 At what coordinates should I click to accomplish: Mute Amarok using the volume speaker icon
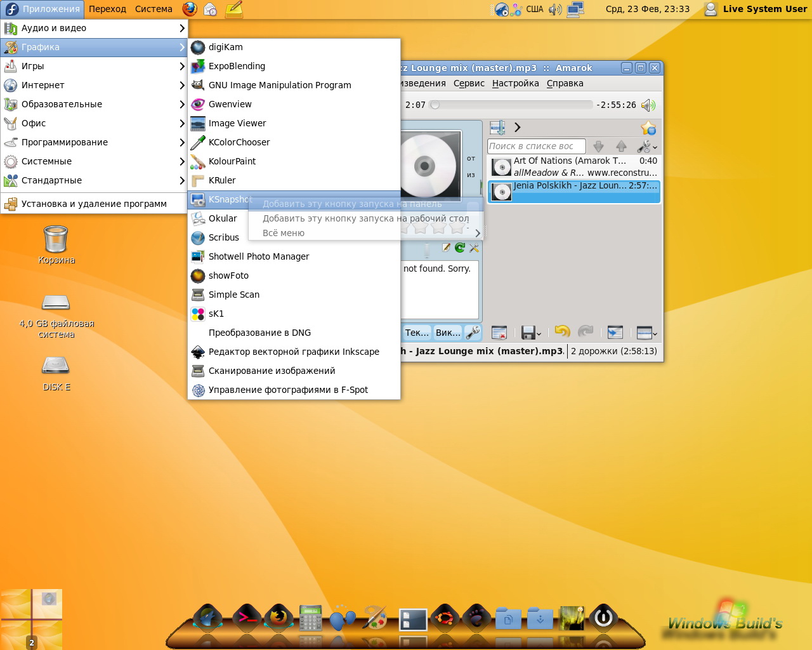click(x=648, y=105)
